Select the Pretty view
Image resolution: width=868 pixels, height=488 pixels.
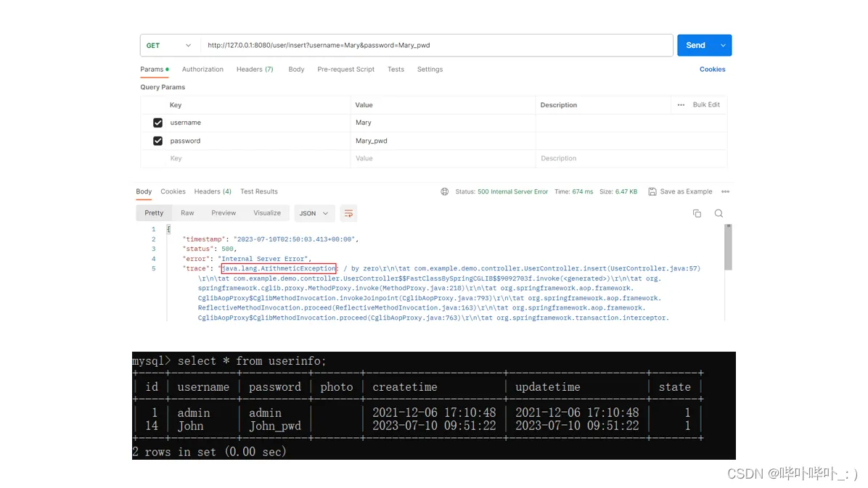pyautogui.click(x=154, y=213)
